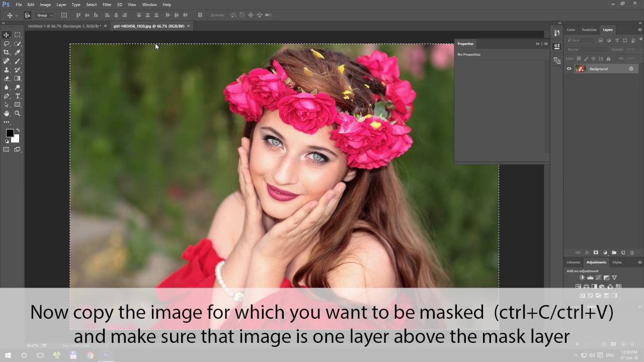Switch to the Swatches panel tab

click(x=589, y=30)
